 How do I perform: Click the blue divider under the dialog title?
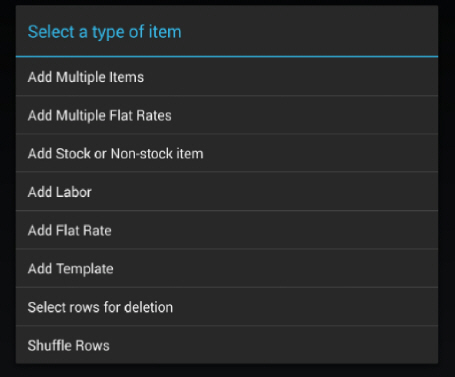[227, 57]
